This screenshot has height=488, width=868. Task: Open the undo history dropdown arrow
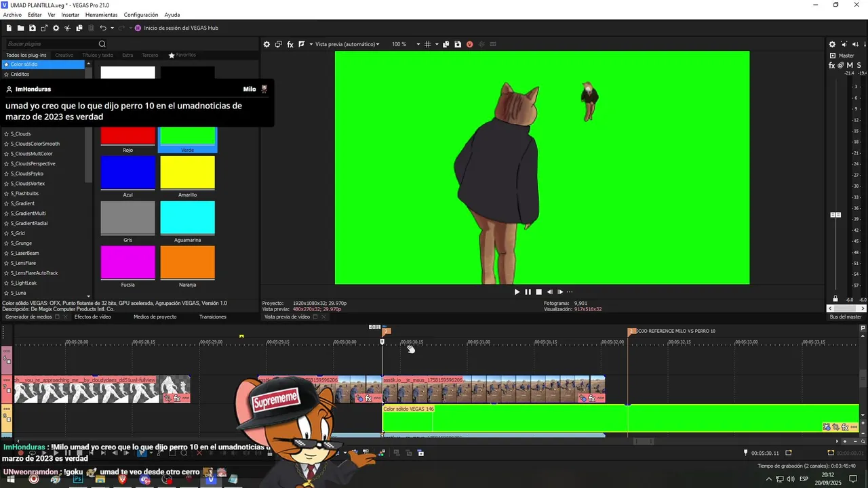(111, 28)
